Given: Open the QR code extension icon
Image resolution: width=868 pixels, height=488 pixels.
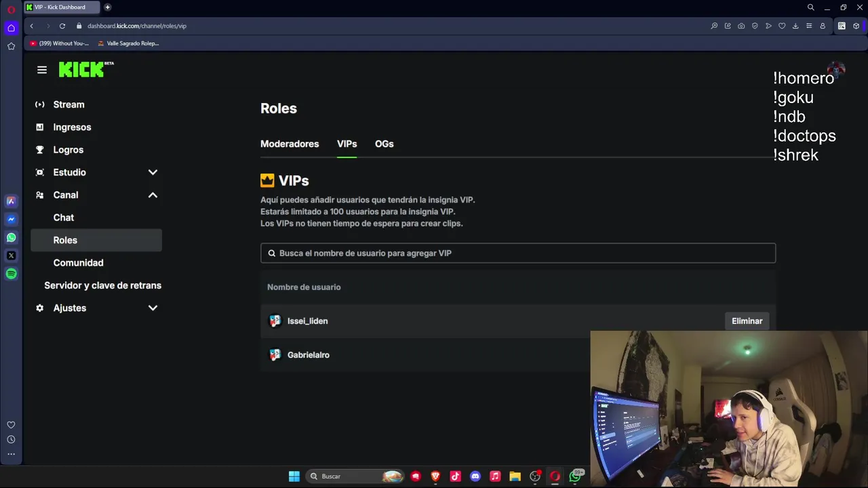Looking at the screenshot, I should (x=842, y=26).
